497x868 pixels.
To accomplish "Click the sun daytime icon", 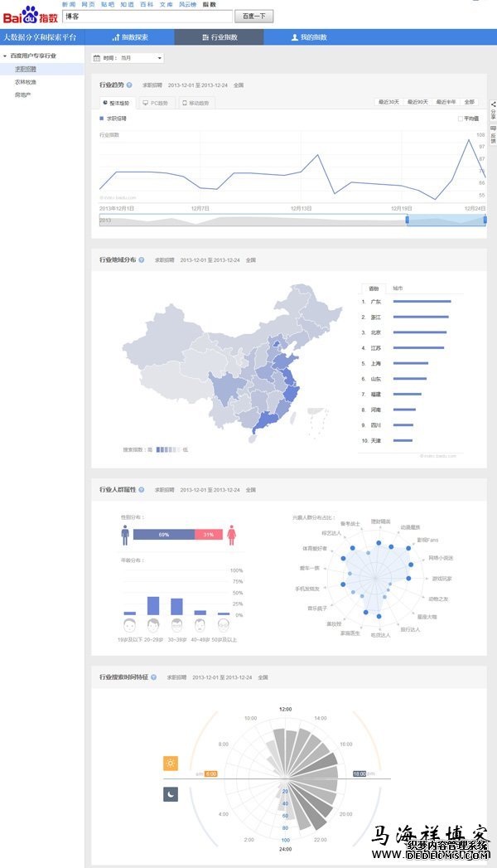I will 170,764.
